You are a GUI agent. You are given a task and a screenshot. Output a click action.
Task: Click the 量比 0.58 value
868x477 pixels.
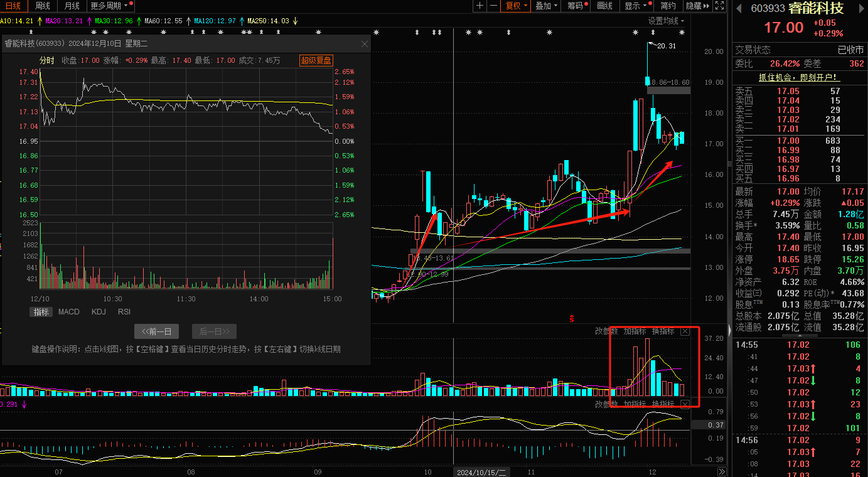click(855, 225)
